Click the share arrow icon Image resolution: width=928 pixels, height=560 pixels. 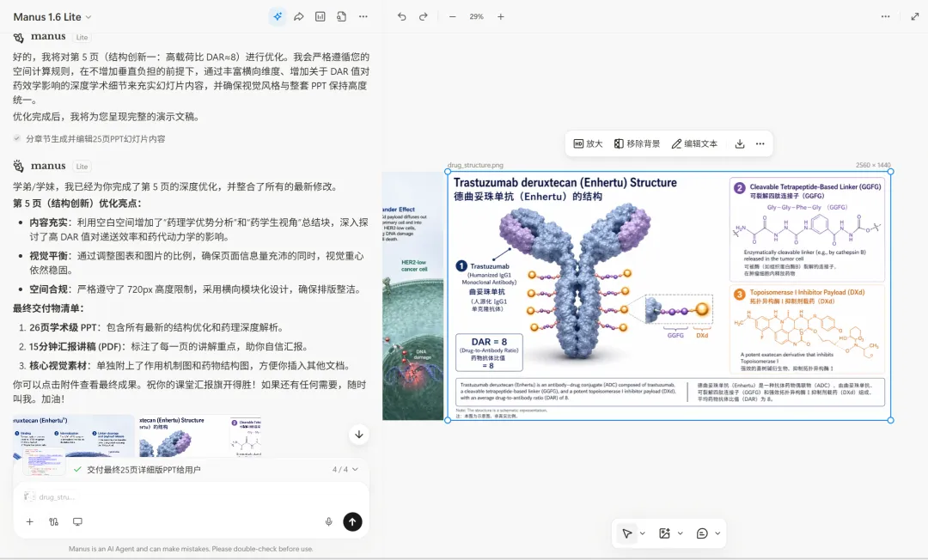tap(299, 16)
